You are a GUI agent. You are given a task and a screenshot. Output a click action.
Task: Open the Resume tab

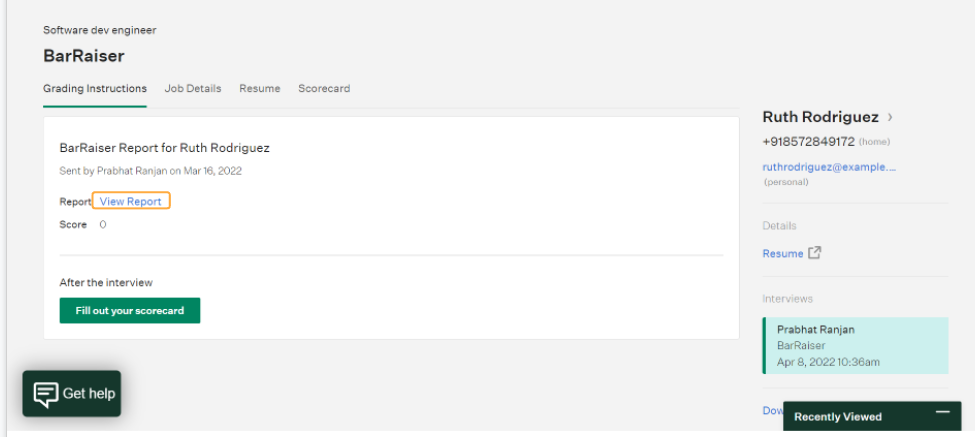point(259,88)
